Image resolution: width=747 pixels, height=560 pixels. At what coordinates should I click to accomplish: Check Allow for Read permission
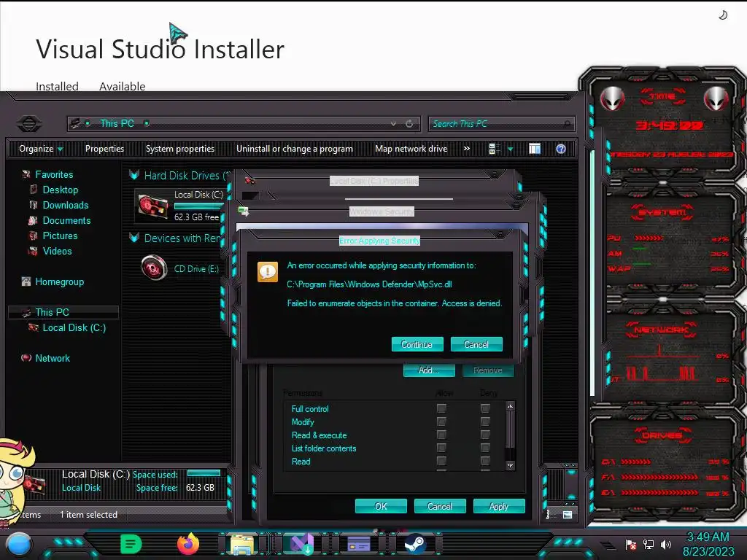[441, 461]
